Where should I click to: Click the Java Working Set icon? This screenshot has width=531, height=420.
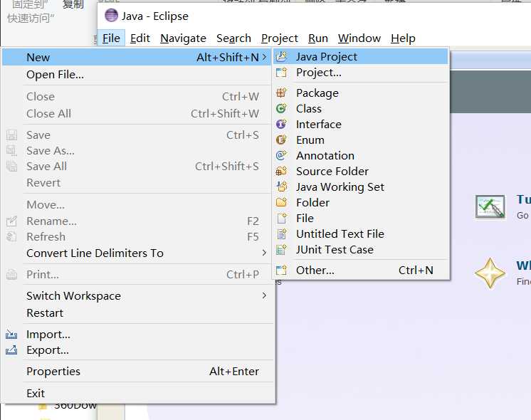click(281, 187)
